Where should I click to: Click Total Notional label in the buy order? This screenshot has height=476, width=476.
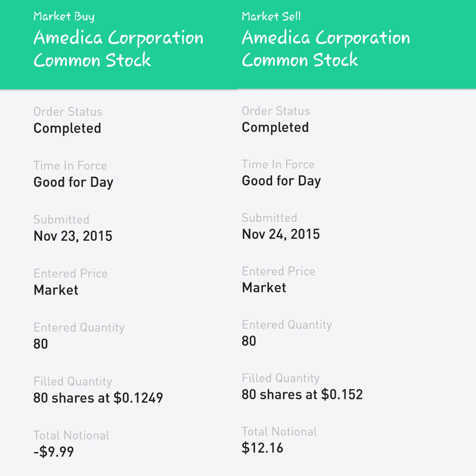71,435
